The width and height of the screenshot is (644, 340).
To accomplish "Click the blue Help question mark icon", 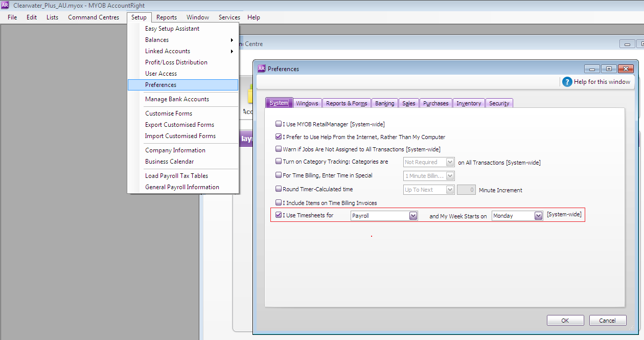I will (x=567, y=82).
